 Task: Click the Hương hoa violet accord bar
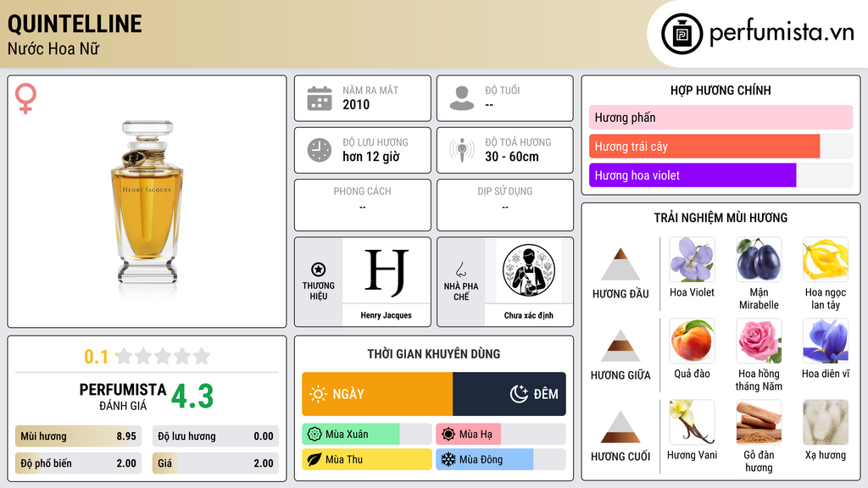click(x=721, y=175)
